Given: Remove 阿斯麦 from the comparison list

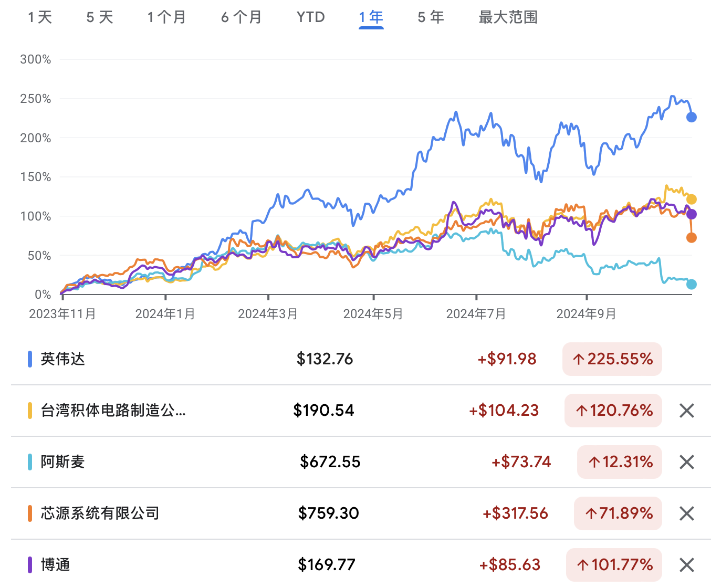Looking at the screenshot, I should click(687, 462).
